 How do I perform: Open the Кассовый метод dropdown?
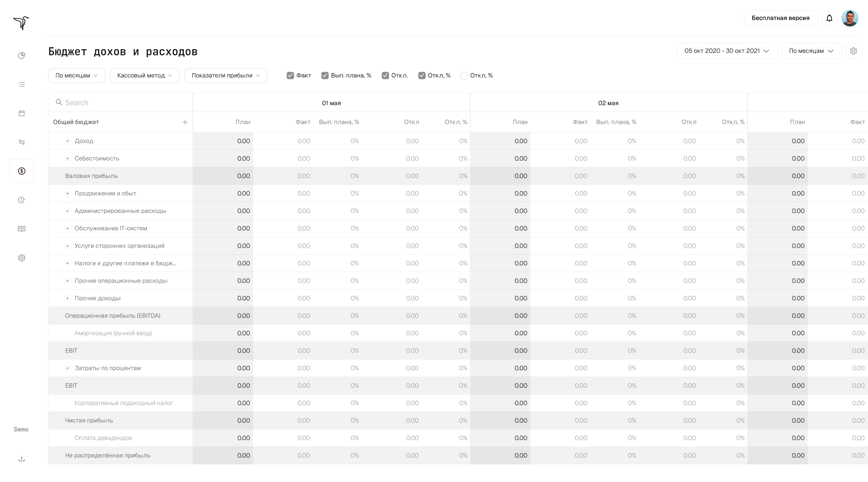[145, 76]
